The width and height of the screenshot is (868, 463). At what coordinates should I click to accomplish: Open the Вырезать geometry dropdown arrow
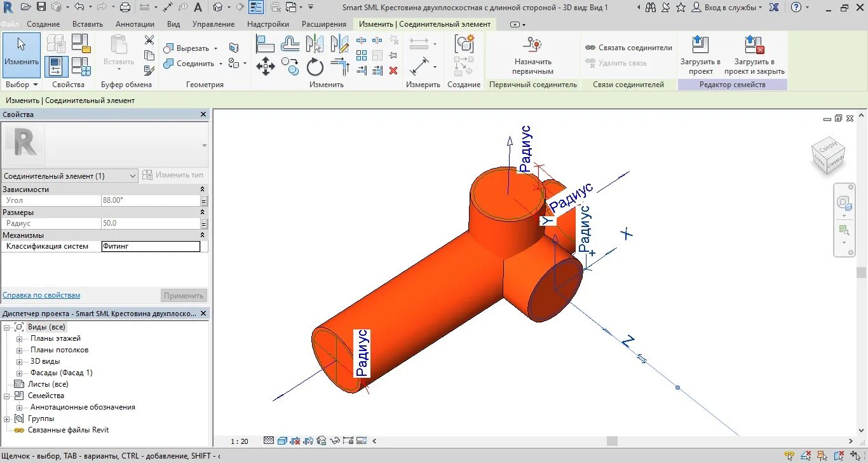[215, 48]
